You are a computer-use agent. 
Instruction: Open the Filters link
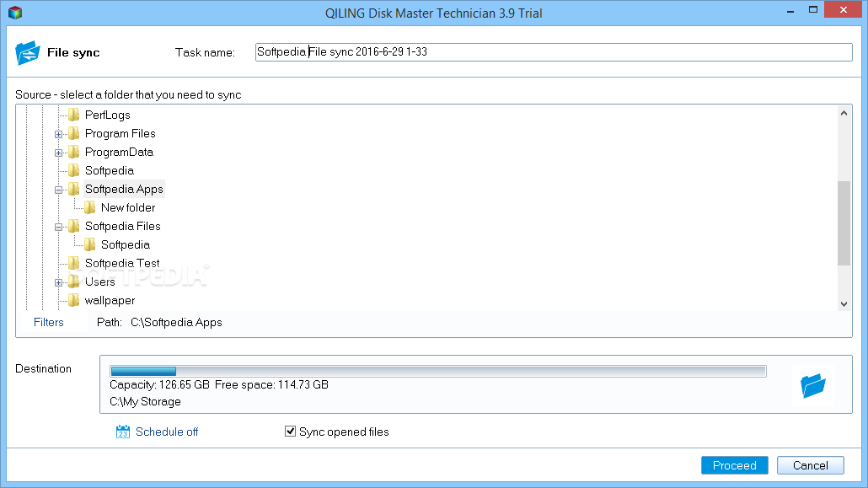[49, 322]
